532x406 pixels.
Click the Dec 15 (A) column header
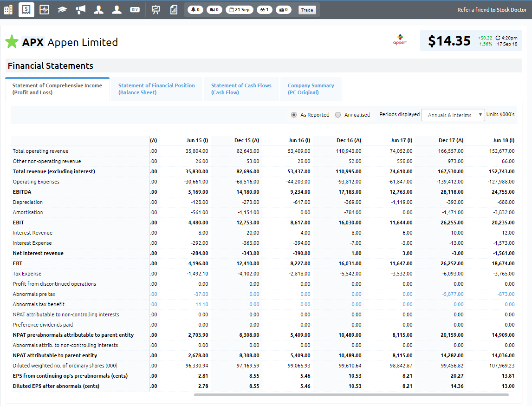[247, 141]
